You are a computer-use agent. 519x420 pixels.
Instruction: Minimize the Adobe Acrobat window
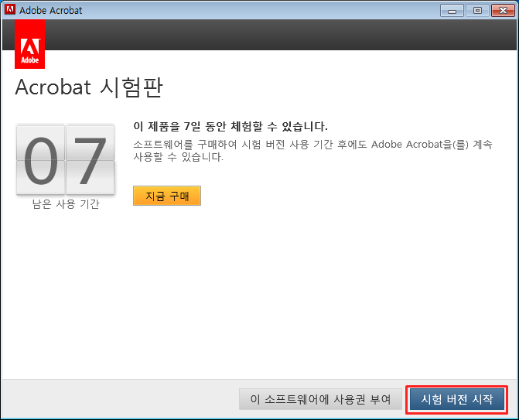click(452, 11)
